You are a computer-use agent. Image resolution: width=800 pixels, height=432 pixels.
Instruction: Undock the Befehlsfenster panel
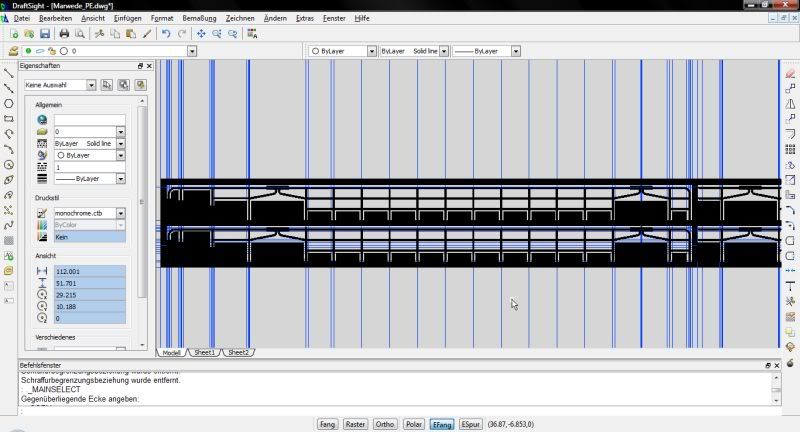point(768,365)
